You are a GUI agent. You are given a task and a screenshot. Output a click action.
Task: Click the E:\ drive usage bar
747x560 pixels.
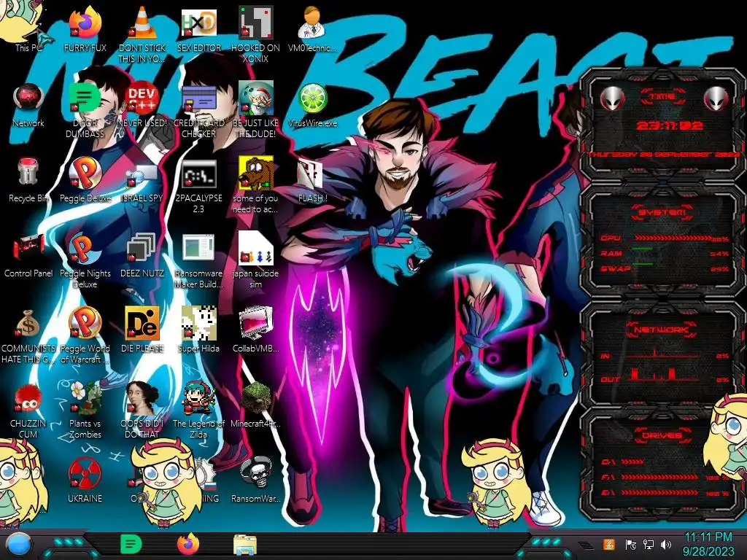(x=659, y=493)
